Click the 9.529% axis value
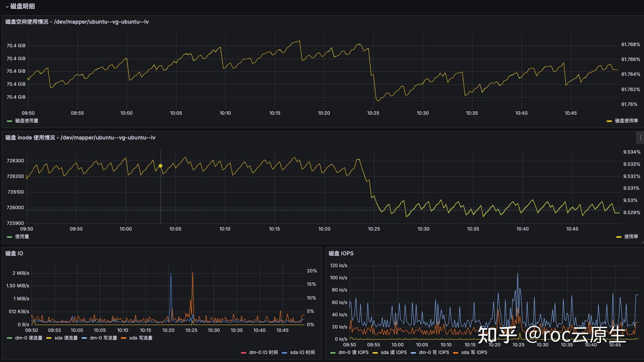 click(632, 213)
